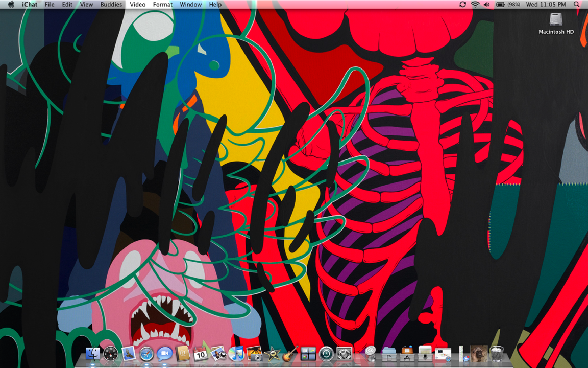Open the Help menu
The width and height of the screenshot is (588, 368).
215,5
